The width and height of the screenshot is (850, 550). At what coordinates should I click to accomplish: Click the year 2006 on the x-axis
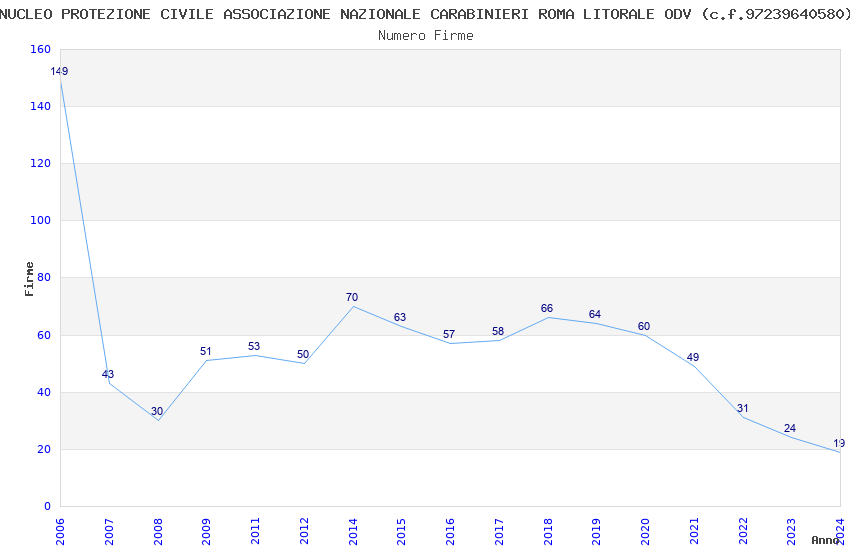pyautogui.click(x=60, y=532)
